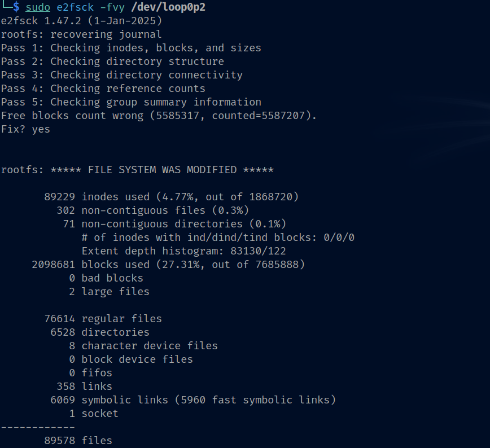Click the Pass 2 directory structure line
490x448 pixels.
[112, 62]
